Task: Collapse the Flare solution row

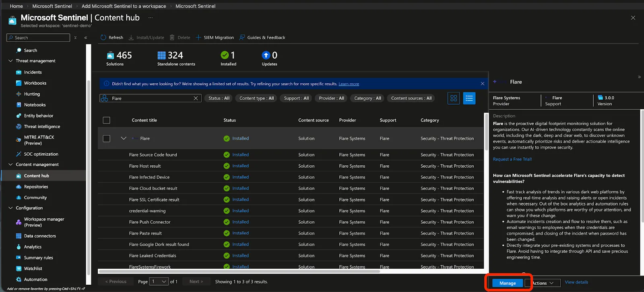Action: pos(124,138)
